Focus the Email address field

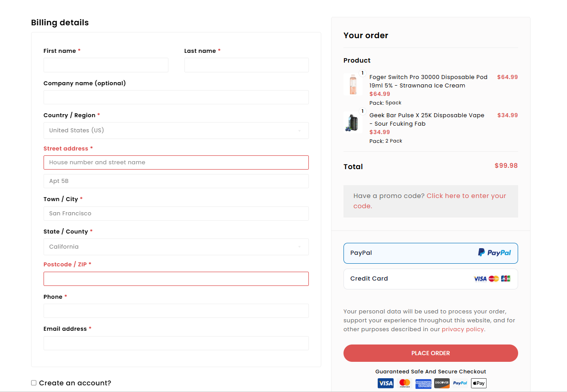[x=176, y=343]
